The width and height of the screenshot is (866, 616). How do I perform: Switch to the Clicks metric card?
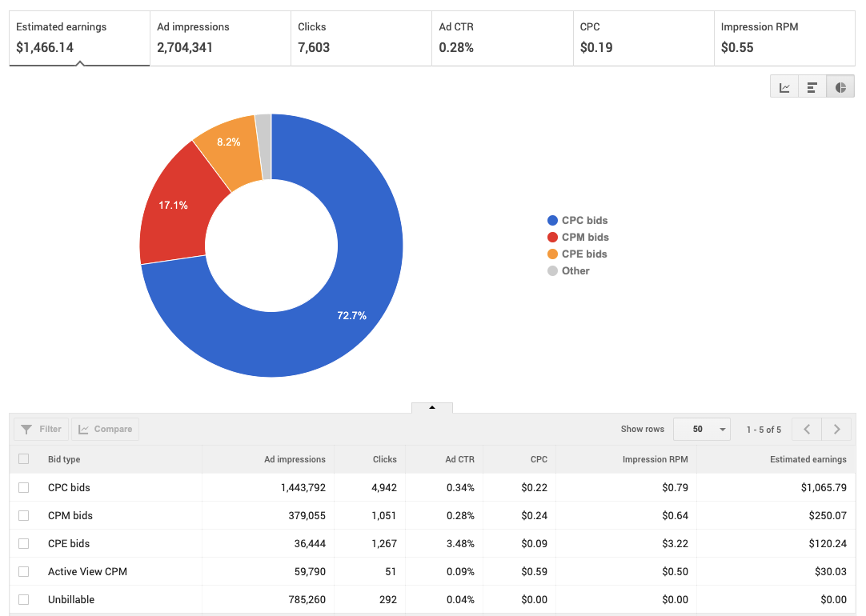361,38
